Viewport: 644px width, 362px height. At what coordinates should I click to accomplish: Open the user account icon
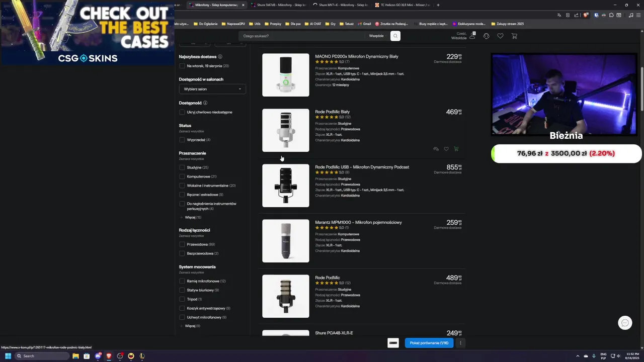pos(472,36)
